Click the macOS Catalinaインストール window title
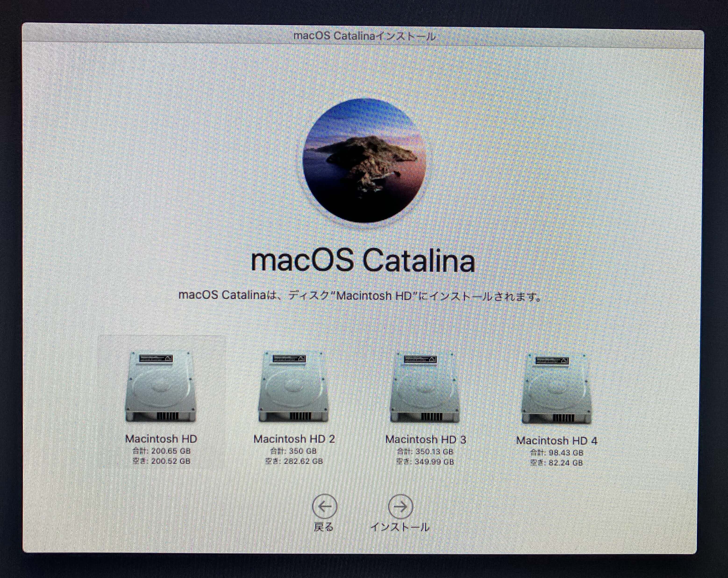Viewport: 728px width, 578px height. pos(365,36)
